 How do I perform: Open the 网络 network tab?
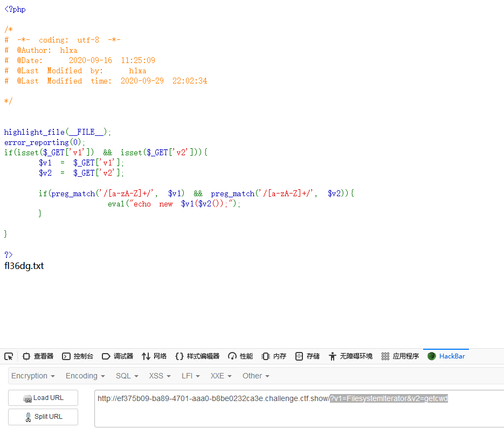click(x=154, y=356)
